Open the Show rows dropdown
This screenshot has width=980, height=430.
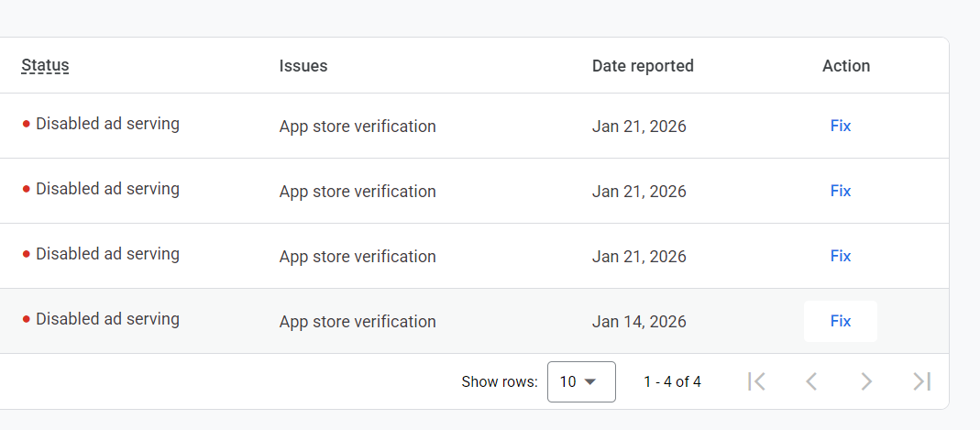[581, 381]
